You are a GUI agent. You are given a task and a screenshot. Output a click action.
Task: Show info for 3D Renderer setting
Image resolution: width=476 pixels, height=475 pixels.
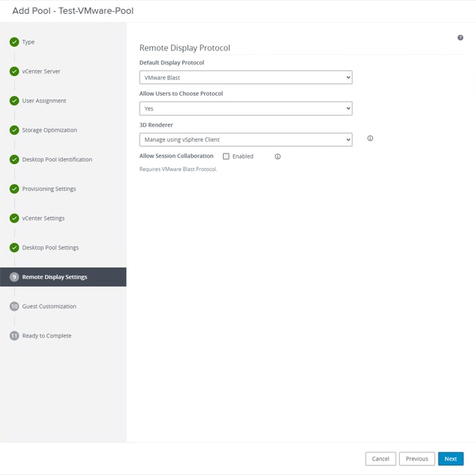coord(370,138)
